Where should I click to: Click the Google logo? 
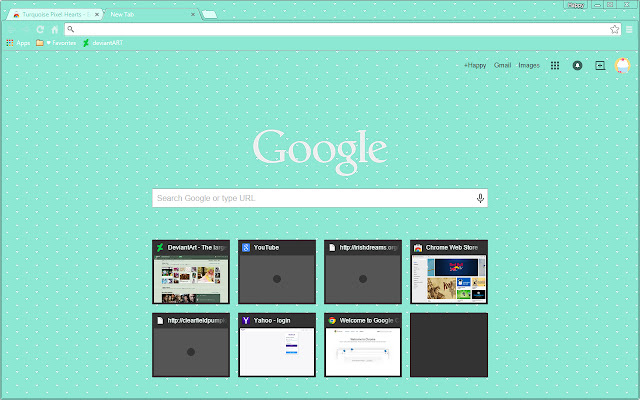320,151
